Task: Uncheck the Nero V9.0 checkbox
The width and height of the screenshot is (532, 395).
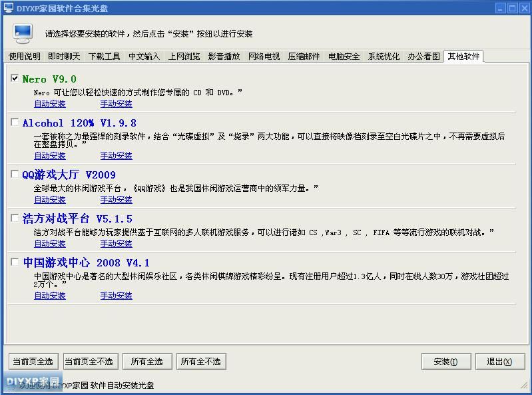Action: [15, 79]
